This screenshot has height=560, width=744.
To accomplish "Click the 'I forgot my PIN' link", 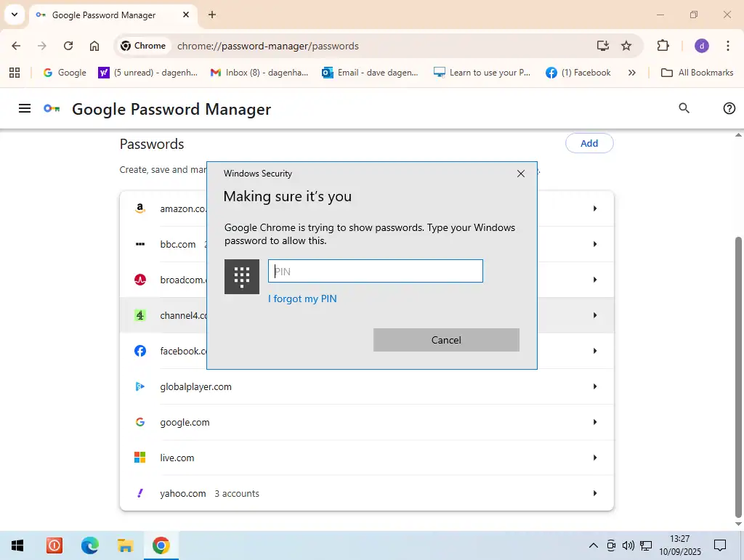I will tap(302, 299).
